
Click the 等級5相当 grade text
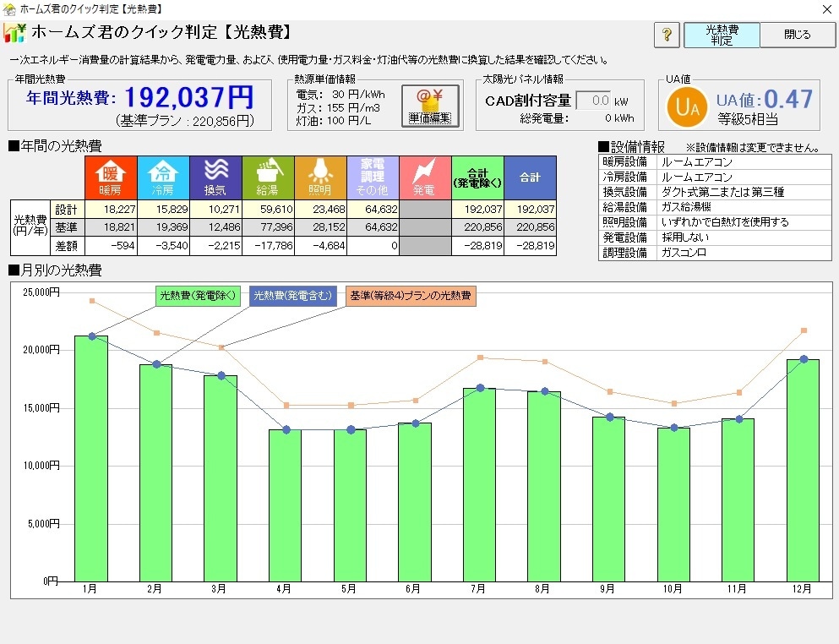point(748,119)
